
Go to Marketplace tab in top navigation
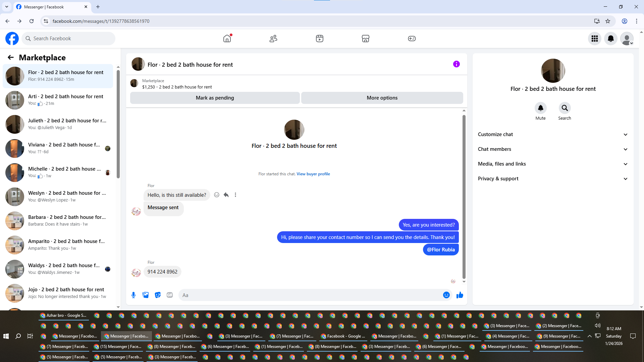pyautogui.click(x=365, y=39)
